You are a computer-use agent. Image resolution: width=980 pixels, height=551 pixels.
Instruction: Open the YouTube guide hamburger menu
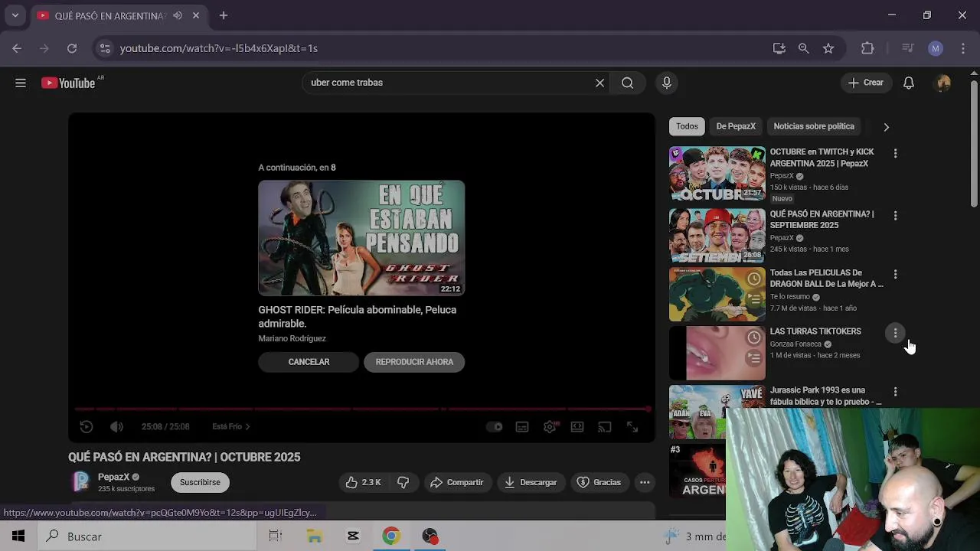21,83
